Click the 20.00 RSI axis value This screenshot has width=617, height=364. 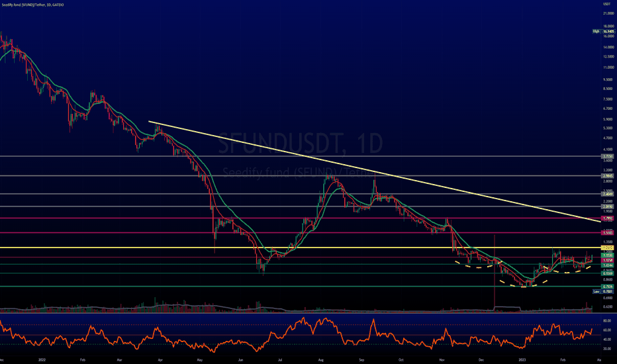607,349
